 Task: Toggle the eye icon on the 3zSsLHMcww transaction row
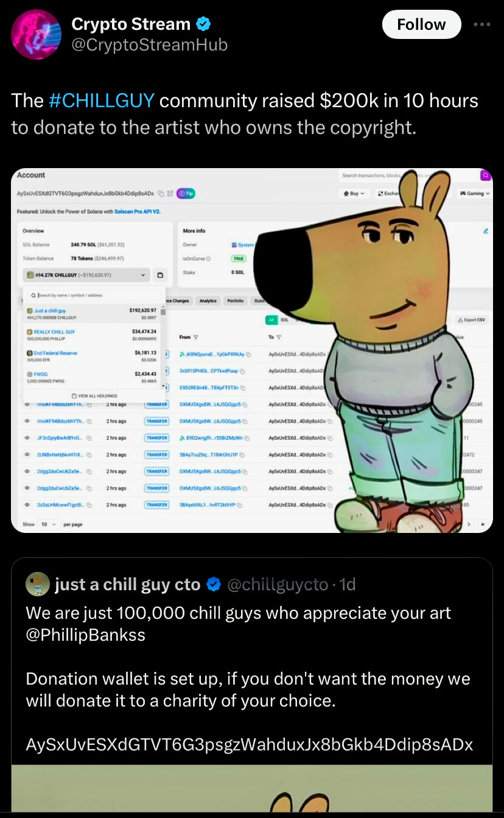pos(27,505)
